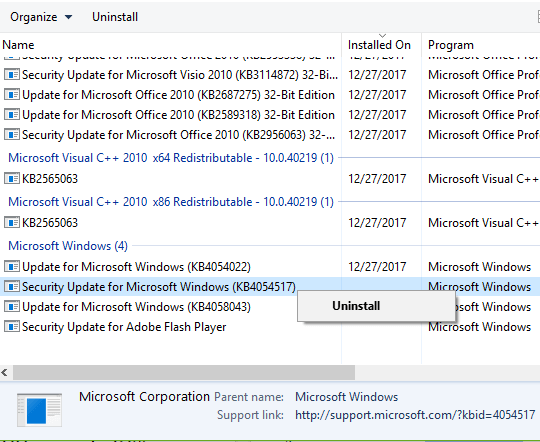Click icon of Windows update KB4058043
The height and width of the screenshot is (442, 540).
click(x=12, y=307)
